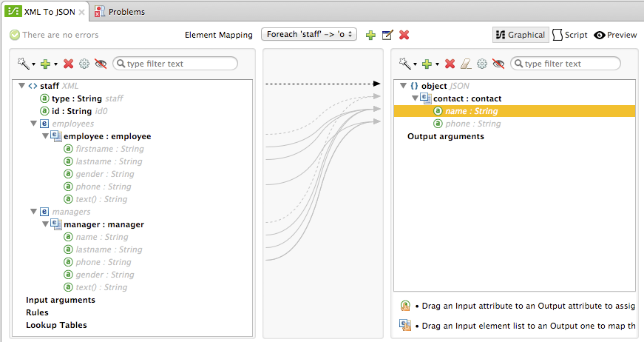The height and width of the screenshot is (342, 644).
Task: Click the magic wand icon in input panel
Action: tap(24, 64)
